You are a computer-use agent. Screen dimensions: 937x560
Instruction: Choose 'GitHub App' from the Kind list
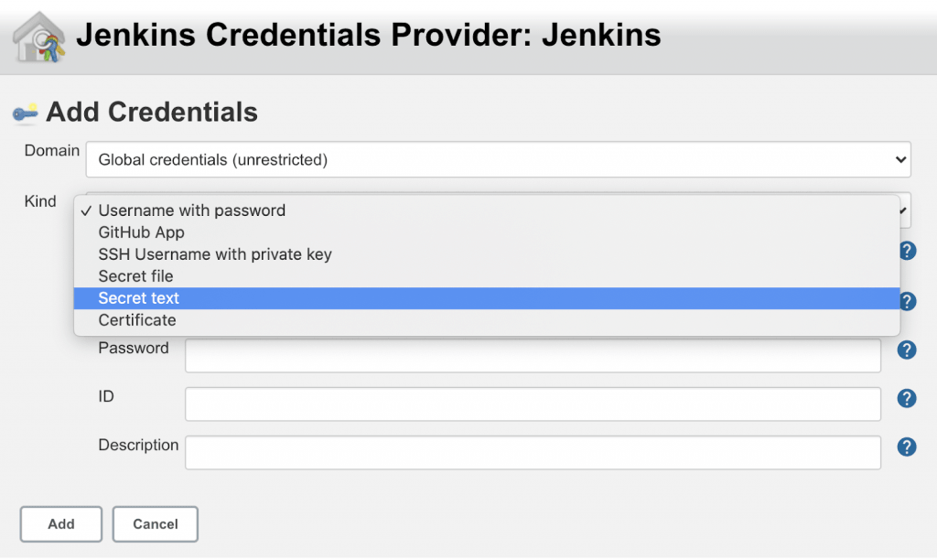pyautogui.click(x=142, y=232)
